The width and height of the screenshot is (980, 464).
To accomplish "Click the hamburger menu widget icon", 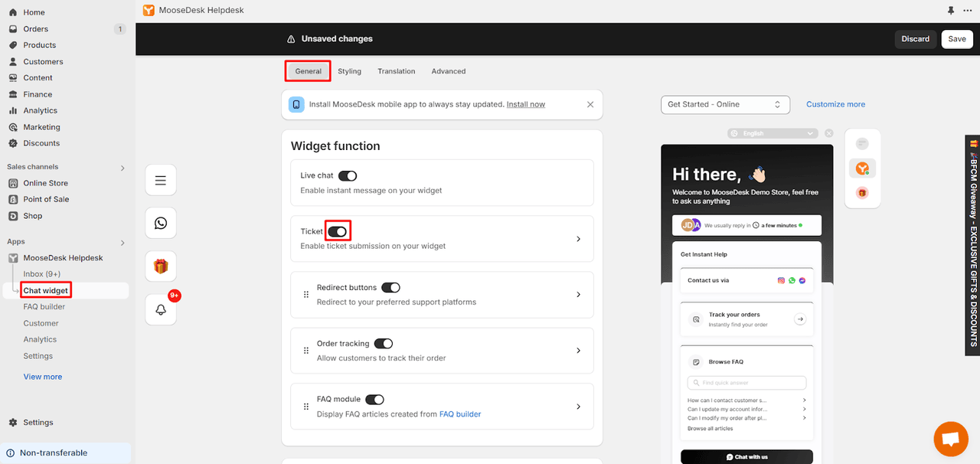I will pyautogui.click(x=161, y=179).
